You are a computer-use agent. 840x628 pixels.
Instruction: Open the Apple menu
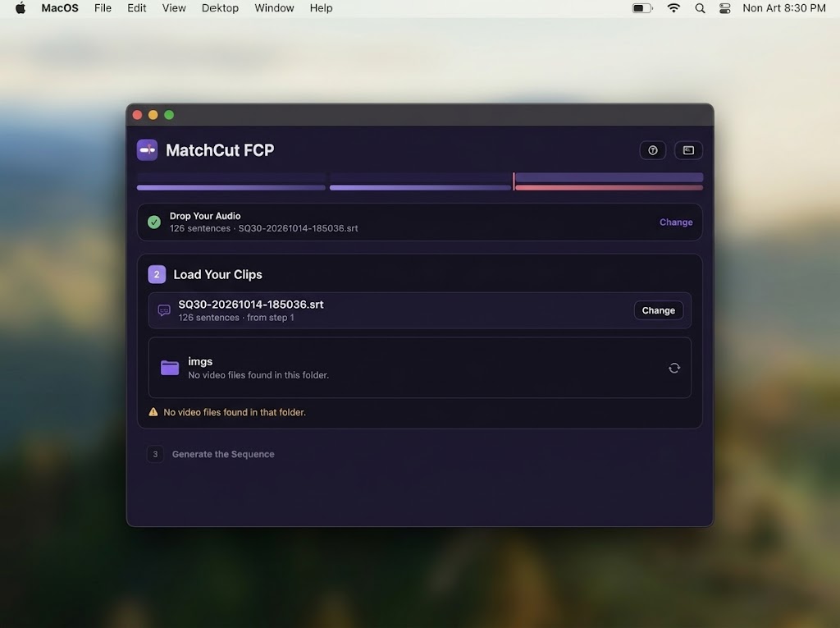(x=21, y=8)
